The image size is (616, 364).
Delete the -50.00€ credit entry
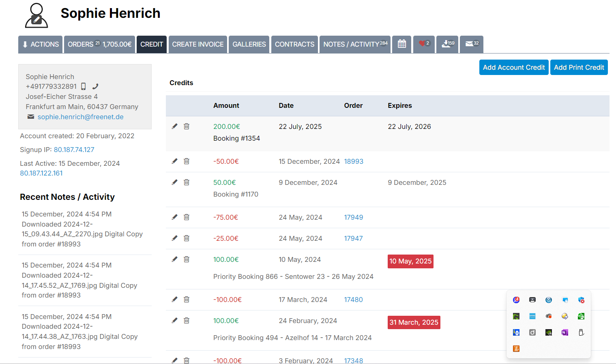187,161
